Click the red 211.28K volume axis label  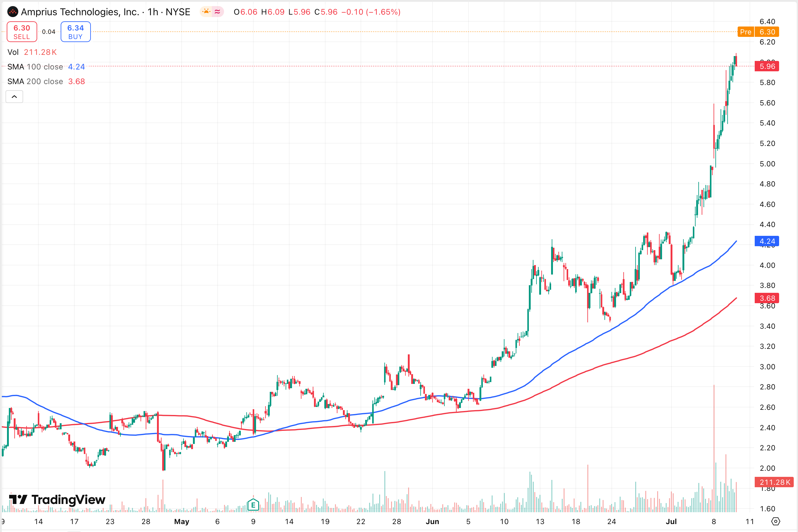coord(774,482)
